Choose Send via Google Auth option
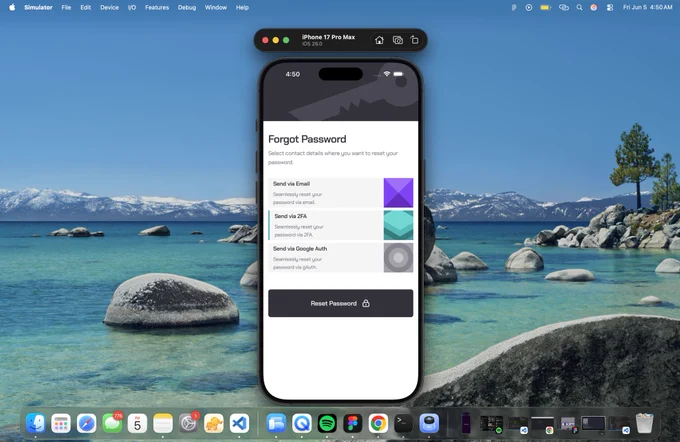Image resolution: width=680 pixels, height=442 pixels. 340,258
